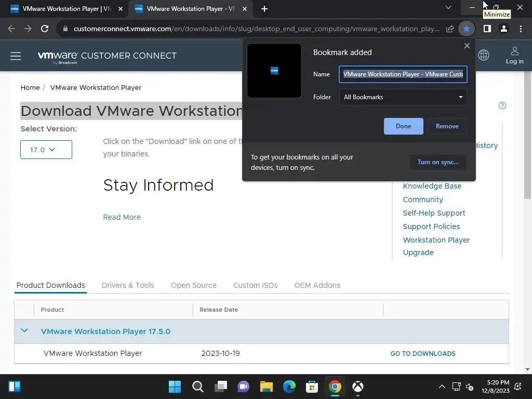532x399 pixels.
Task: Click the browser Forward arrow
Action: pyautogui.click(x=28, y=29)
